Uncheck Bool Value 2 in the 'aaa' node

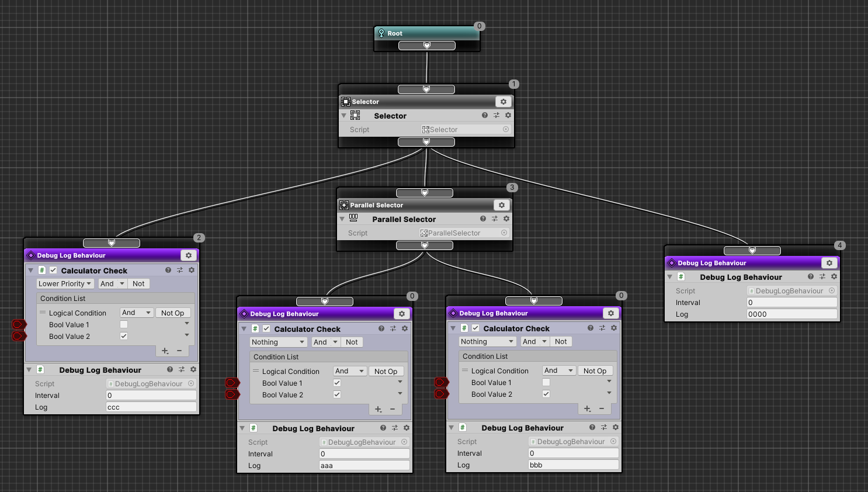click(337, 394)
